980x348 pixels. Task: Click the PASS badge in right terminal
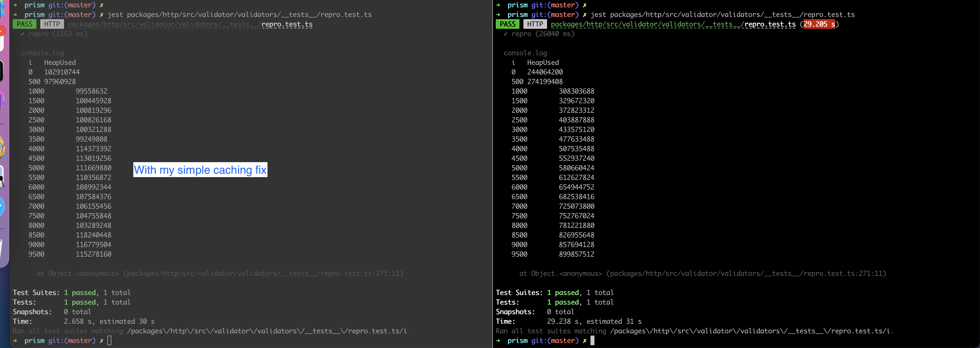[x=508, y=24]
